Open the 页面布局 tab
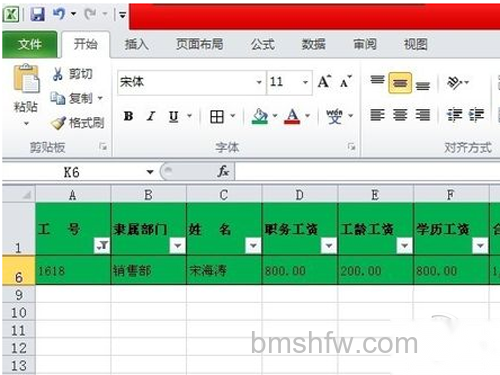The image size is (500, 375). tap(200, 44)
